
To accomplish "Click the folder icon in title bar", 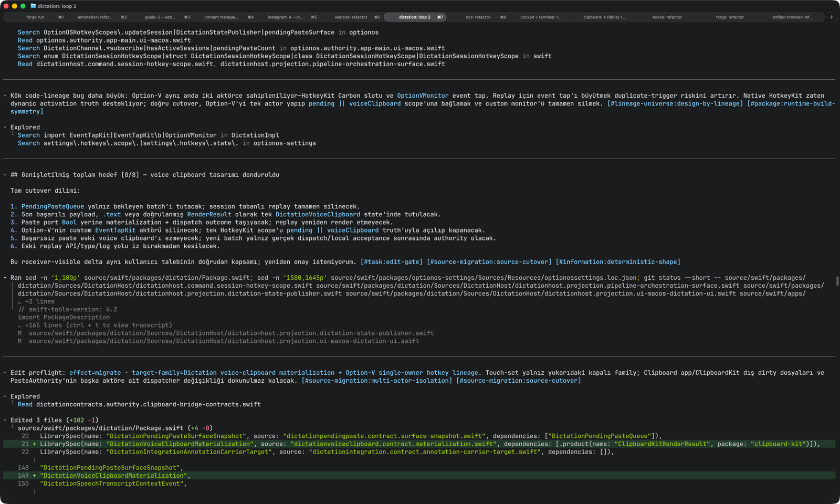I will [x=33, y=6].
